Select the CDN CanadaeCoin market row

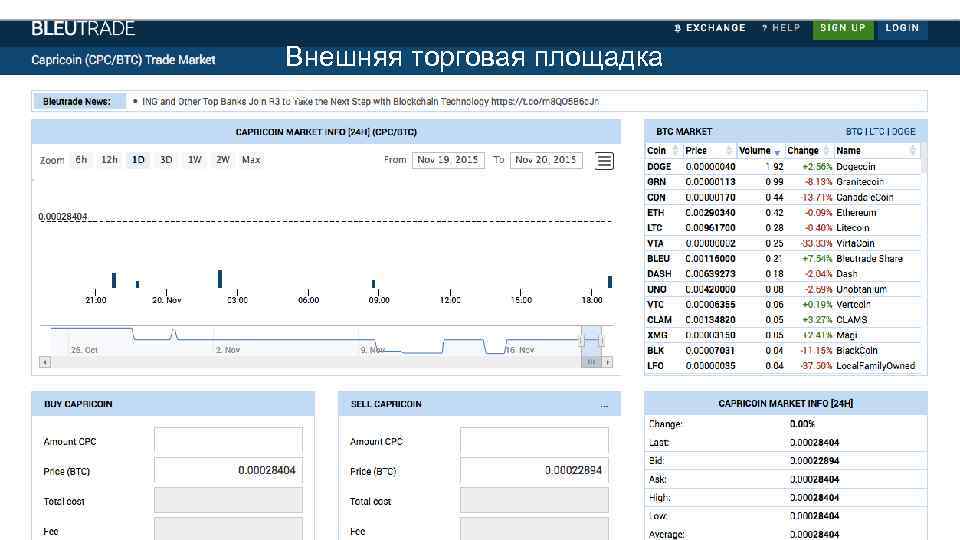click(782, 197)
